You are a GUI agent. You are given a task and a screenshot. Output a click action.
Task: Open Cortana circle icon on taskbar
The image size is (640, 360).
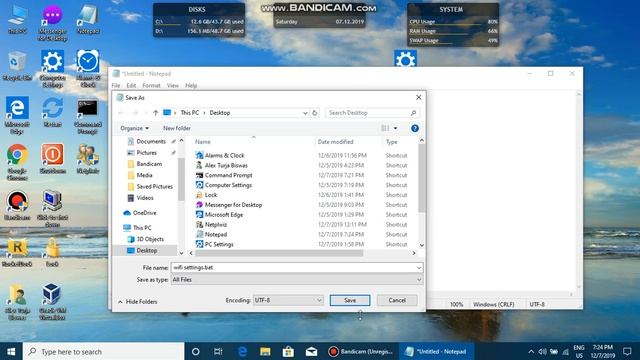click(196, 351)
